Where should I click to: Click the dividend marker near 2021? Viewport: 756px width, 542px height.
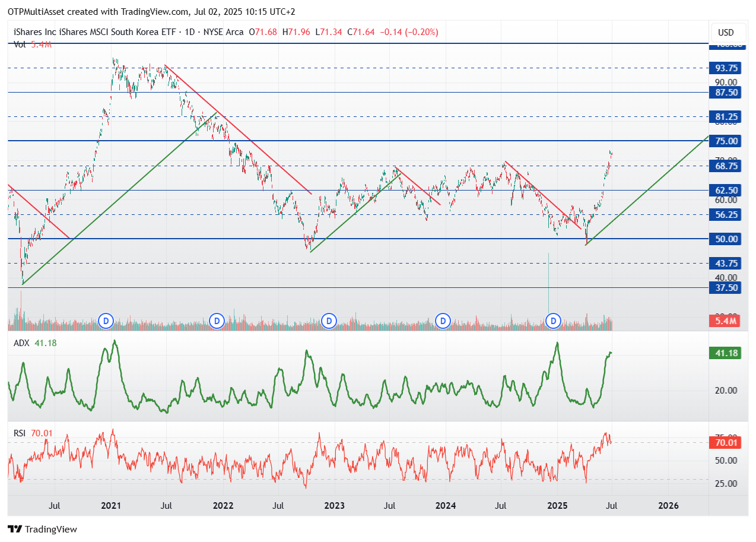(106, 321)
